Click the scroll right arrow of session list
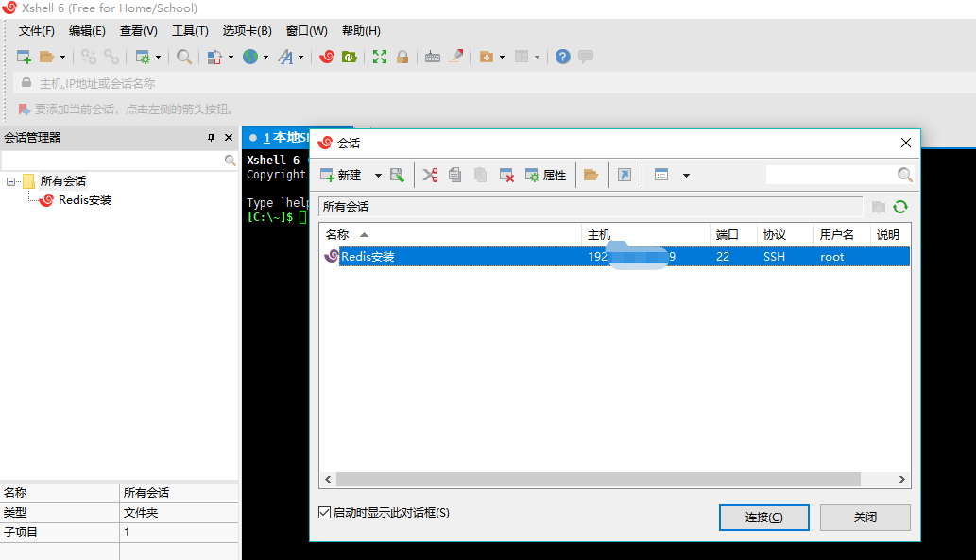This screenshot has width=976, height=560. pyautogui.click(x=901, y=479)
